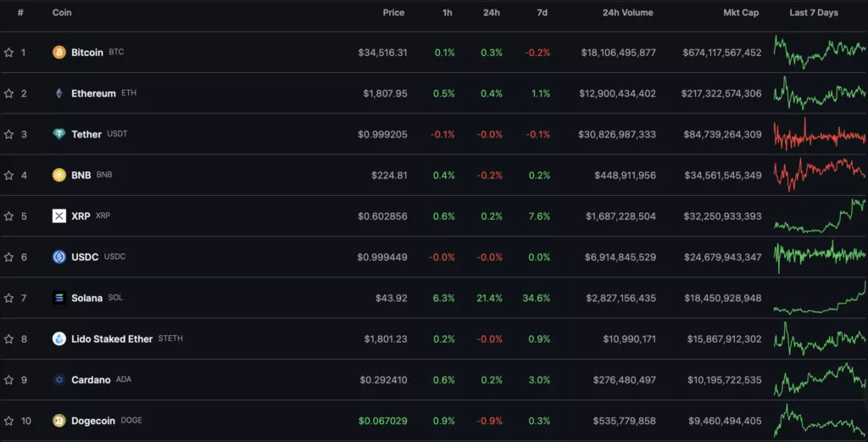The height and width of the screenshot is (442, 868).
Task: Sort by the 24h change header
Action: tap(492, 12)
